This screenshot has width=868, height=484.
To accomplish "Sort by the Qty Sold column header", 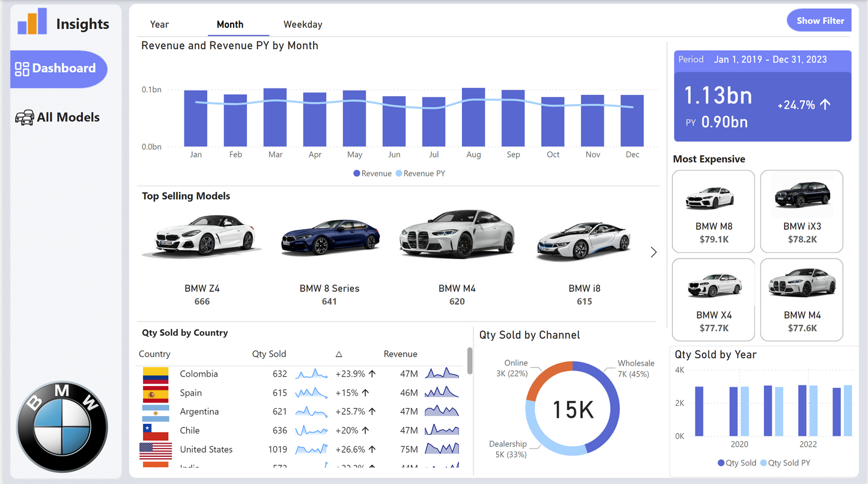I will tap(269, 354).
